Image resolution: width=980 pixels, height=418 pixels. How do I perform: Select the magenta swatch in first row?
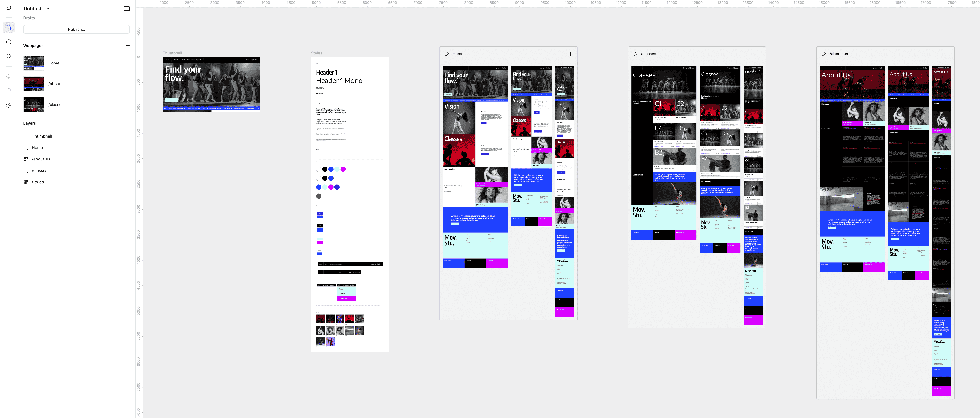pyautogui.click(x=343, y=169)
